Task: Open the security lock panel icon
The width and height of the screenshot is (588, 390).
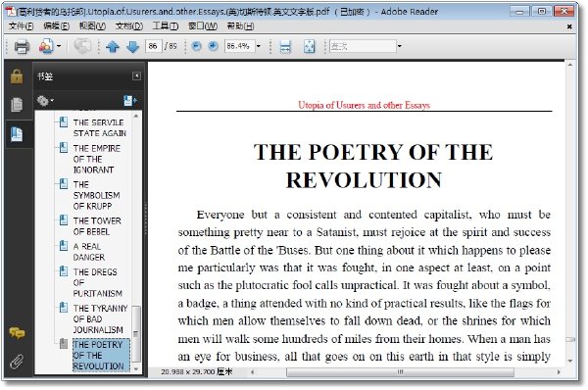Action: click(x=17, y=76)
